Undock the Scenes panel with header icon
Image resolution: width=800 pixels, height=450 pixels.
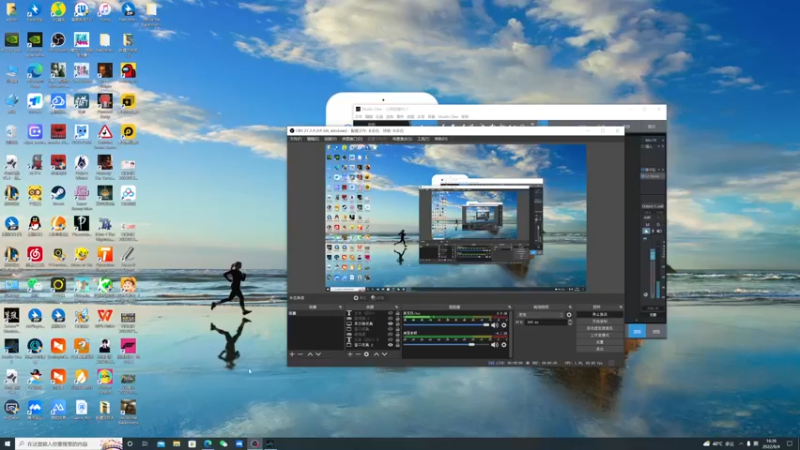[340, 307]
